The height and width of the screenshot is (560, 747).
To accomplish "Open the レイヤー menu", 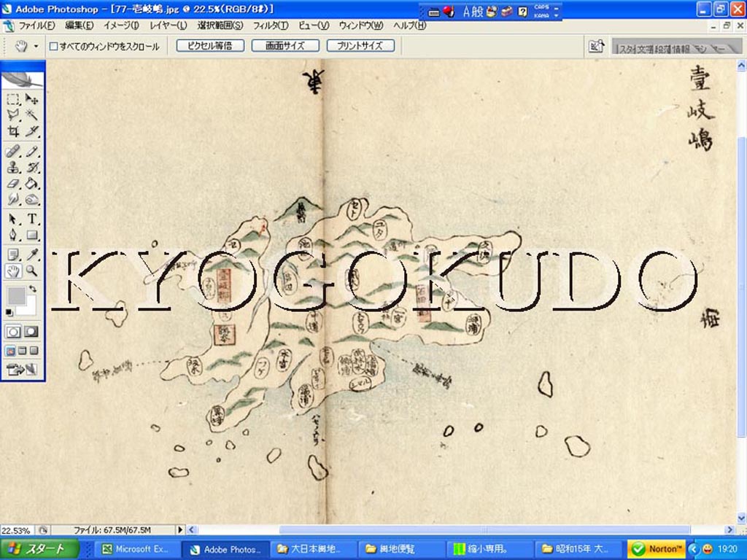I will point(169,26).
